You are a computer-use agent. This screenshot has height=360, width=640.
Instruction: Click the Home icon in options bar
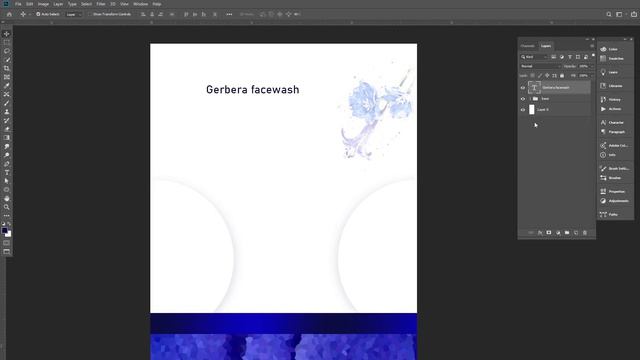(9, 14)
